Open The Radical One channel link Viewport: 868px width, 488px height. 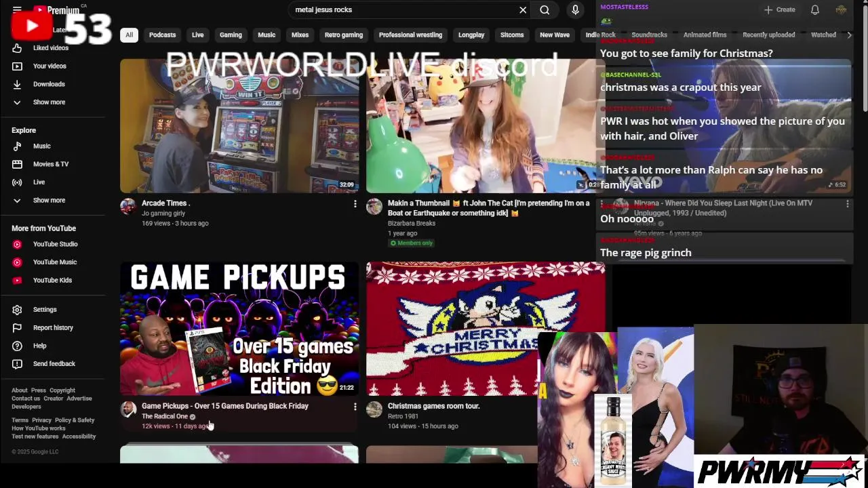tap(165, 416)
